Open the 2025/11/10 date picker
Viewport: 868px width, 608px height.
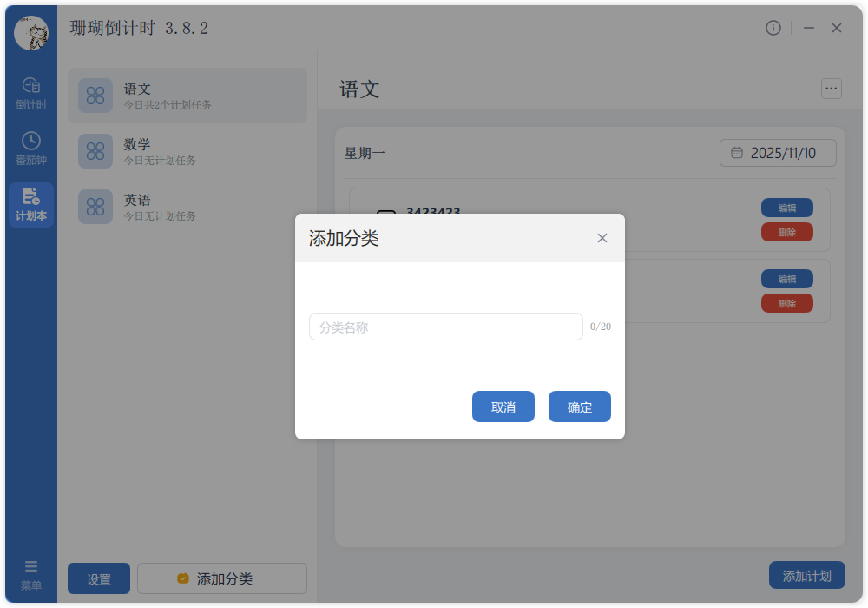(x=778, y=152)
